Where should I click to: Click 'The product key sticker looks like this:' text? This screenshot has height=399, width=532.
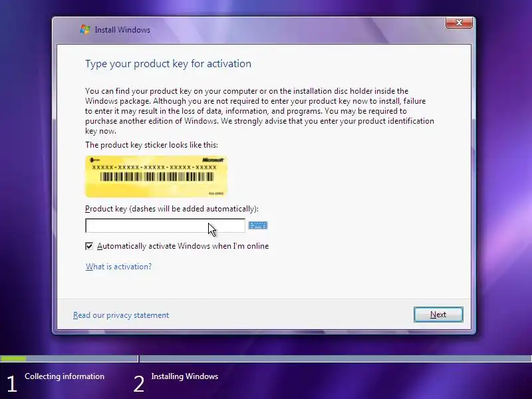(152, 145)
